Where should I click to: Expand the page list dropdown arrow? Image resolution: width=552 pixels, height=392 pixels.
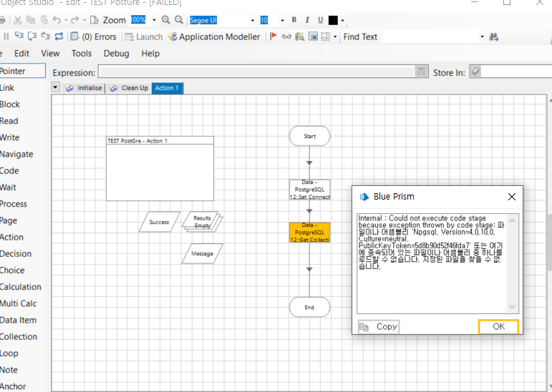[x=56, y=87]
